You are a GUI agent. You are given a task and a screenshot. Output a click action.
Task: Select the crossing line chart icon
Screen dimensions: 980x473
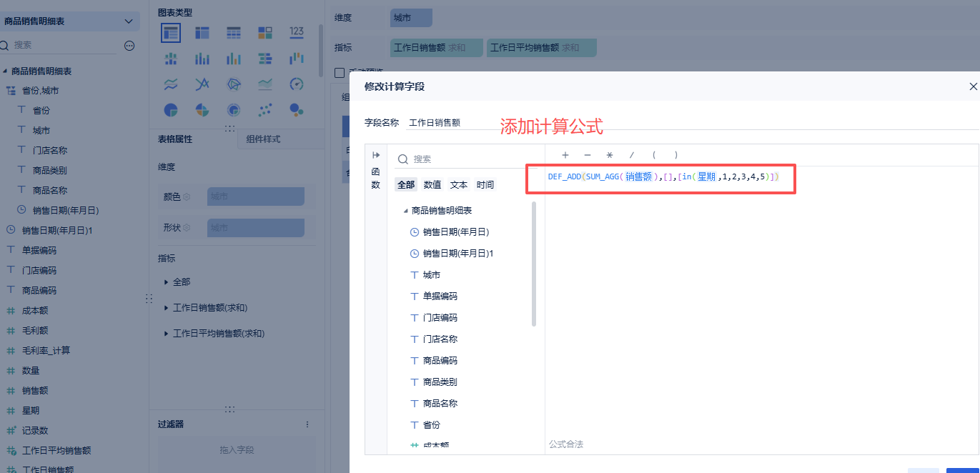point(202,84)
